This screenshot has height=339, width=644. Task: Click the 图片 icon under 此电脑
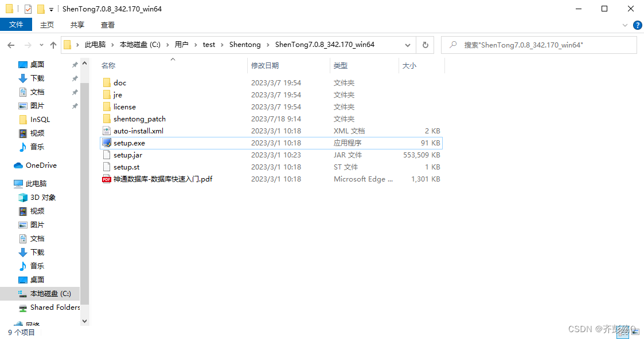tap(23, 224)
